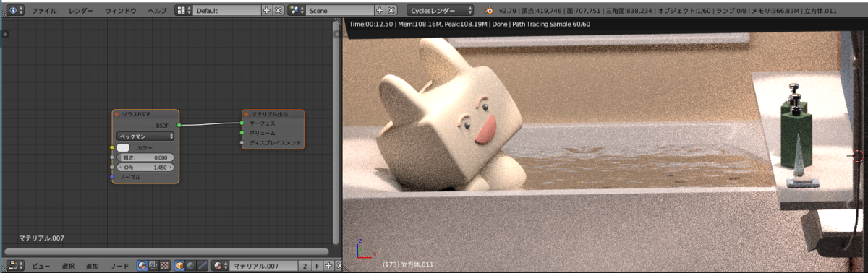Decrease IOR using left arrow

120,167
